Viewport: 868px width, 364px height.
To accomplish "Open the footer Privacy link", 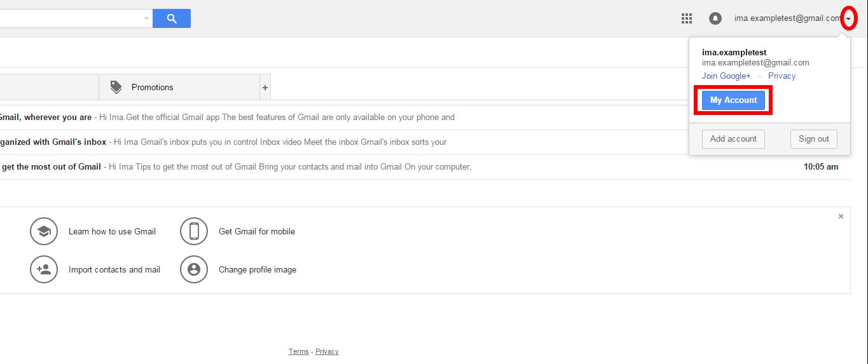I will pyautogui.click(x=327, y=351).
